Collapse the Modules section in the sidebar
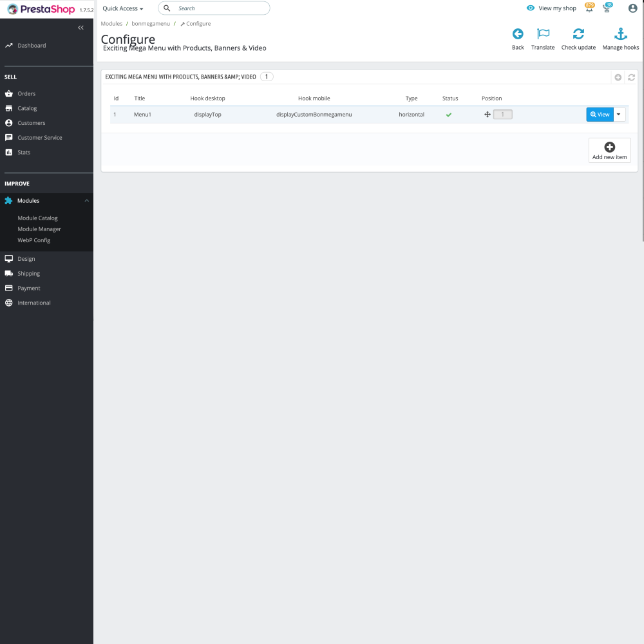 pos(86,200)
